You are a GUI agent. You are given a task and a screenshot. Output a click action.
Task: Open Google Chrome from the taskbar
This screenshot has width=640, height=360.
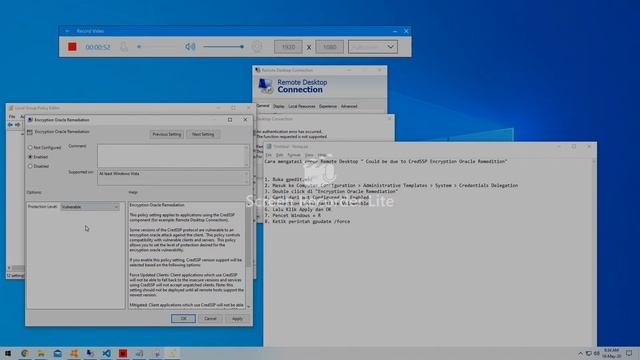tap(25, 353)
